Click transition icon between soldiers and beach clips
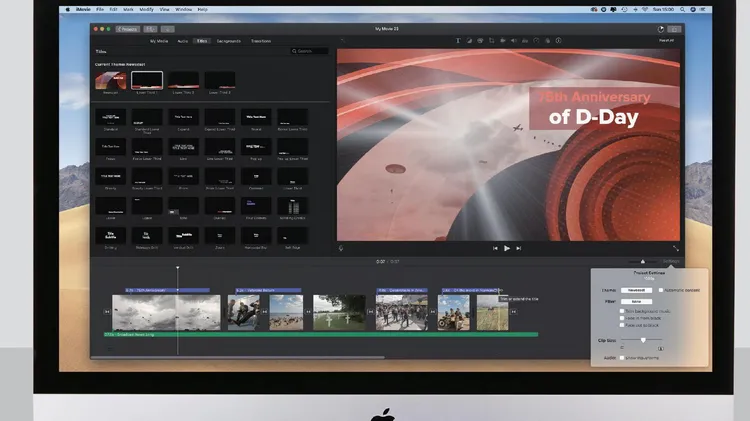750x421 pixels. (265, 312)
